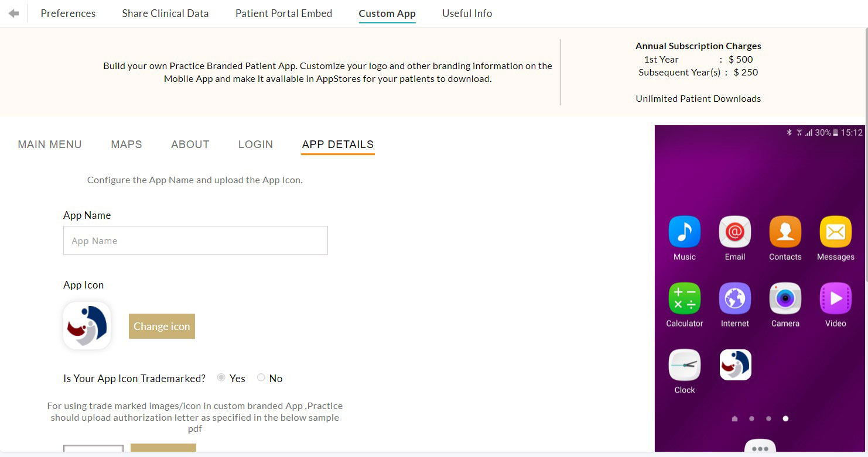Click the back arrow to leave Custom App
The image size is (868, 457).
(x=12, y=13)
